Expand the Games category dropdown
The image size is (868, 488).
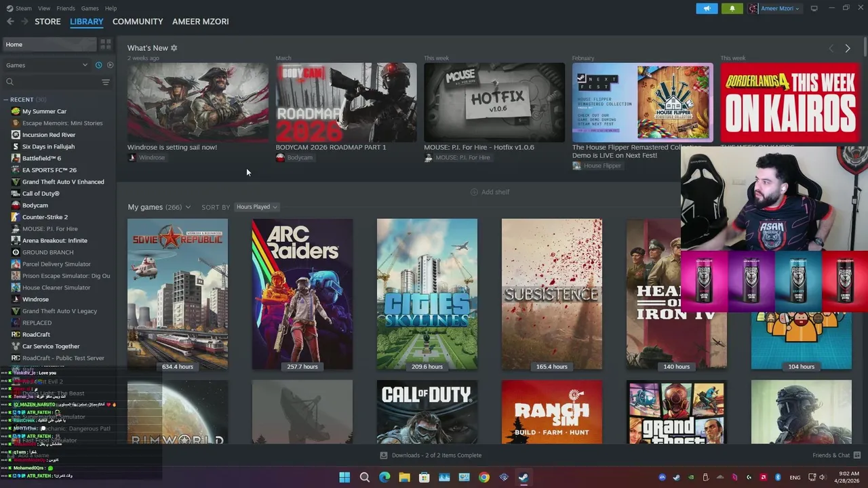click(47, 65)
